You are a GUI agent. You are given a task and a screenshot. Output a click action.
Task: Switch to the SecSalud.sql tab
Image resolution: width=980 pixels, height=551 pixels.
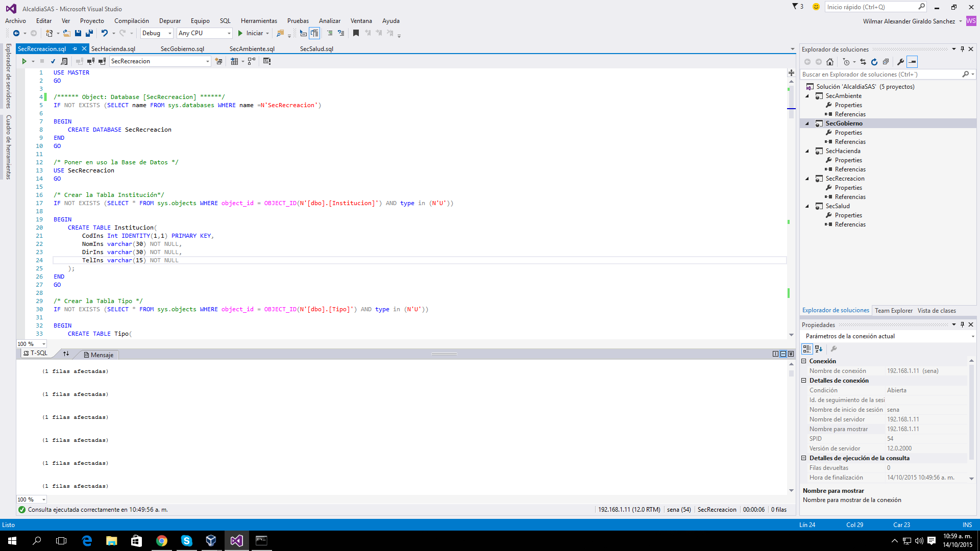click(316, 49)
